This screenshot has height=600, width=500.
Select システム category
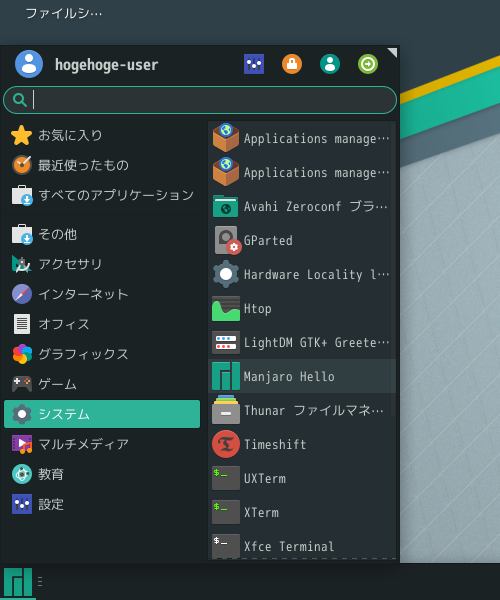pyautogui.click(x=102, y=414)
